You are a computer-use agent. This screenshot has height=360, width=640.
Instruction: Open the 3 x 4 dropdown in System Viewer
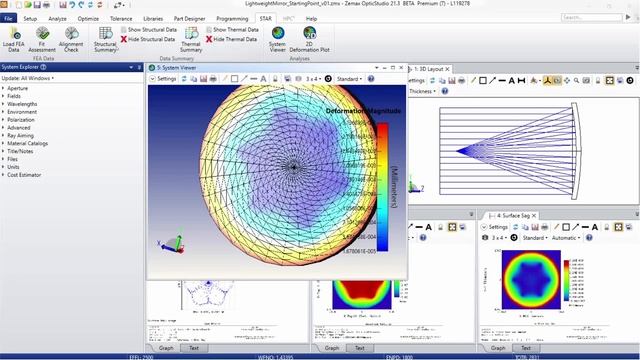(313, 79)
